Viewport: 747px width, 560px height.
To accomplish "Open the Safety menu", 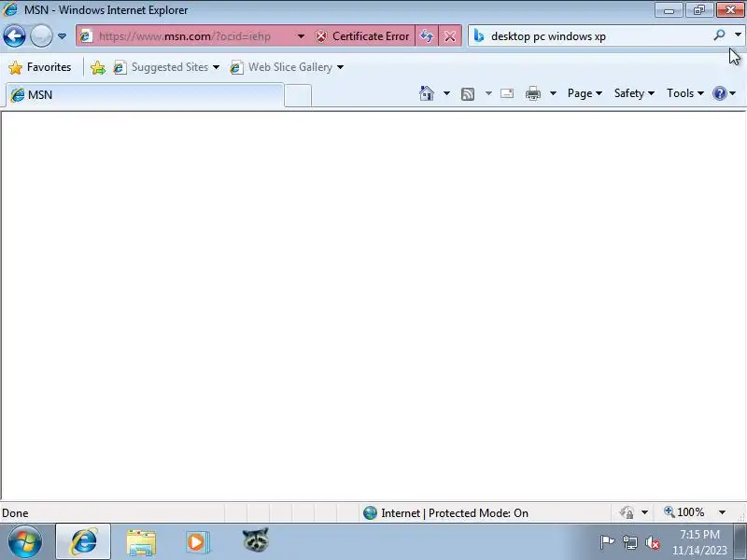I will click(x=634, y=93).
